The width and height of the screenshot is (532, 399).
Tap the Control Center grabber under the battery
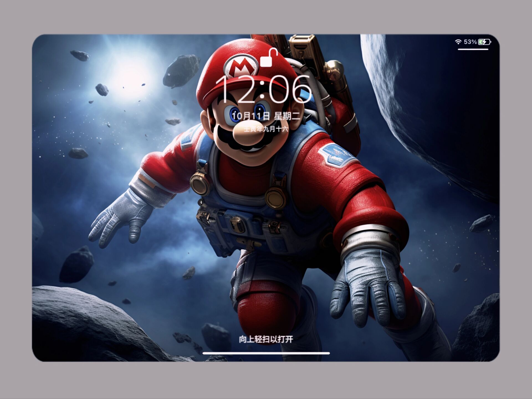pyautogui.click(x=473, y=49)
